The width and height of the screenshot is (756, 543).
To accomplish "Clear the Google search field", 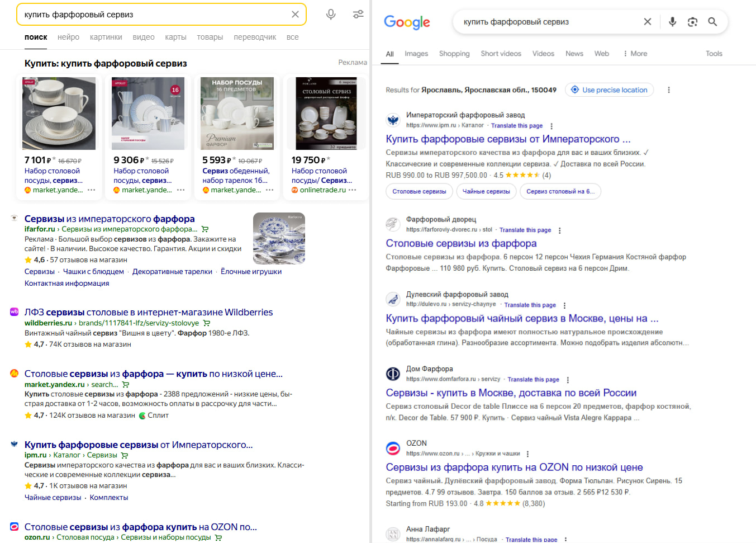I will [x=648, y=22].
